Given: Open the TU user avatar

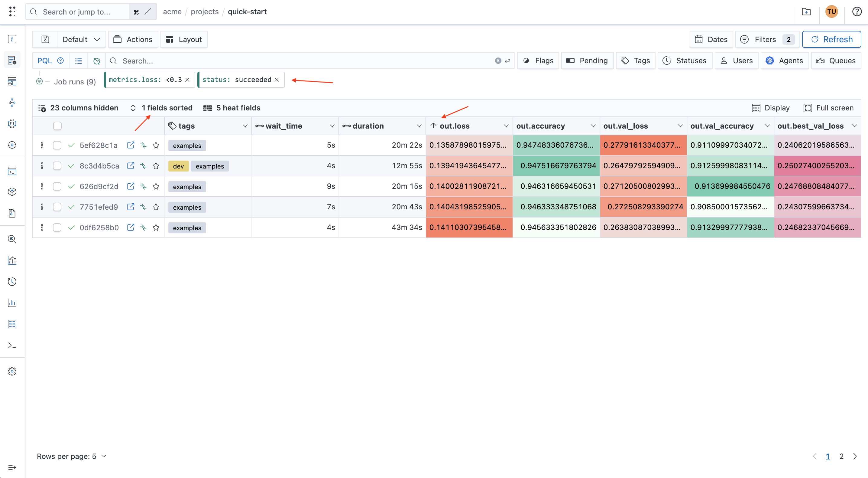Looking at the screenshot, I should click(831, 12).
